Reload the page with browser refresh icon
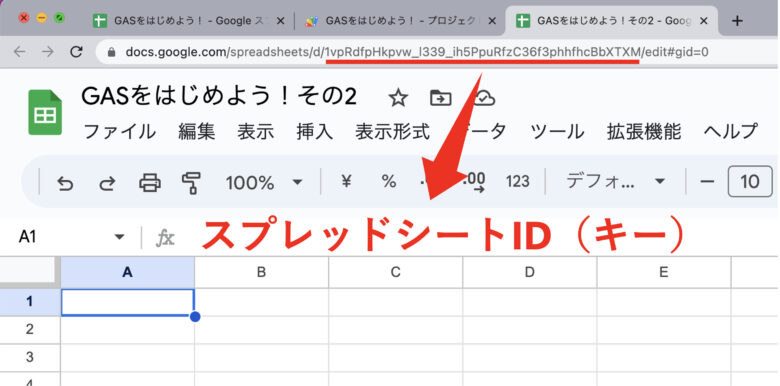The image size is (780, 386). (76, 52)
